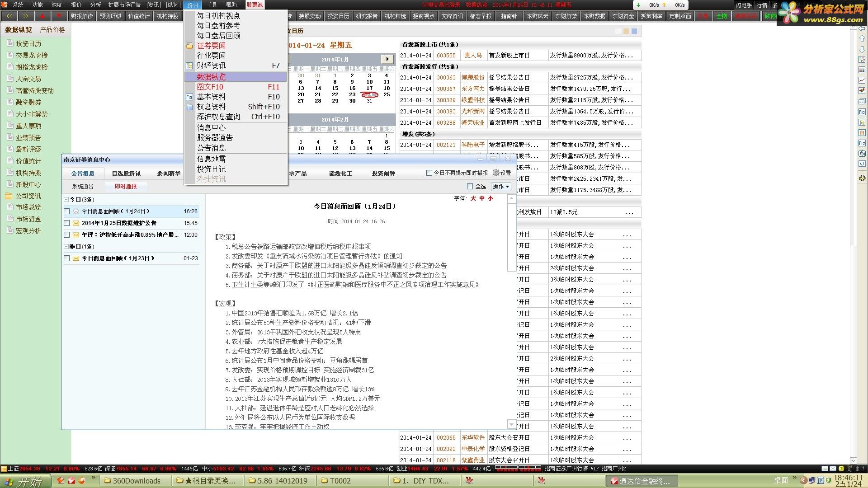Select 图文F10 menu entry
The height and width of the screenshot is (488, 868).
pos(236,87)
